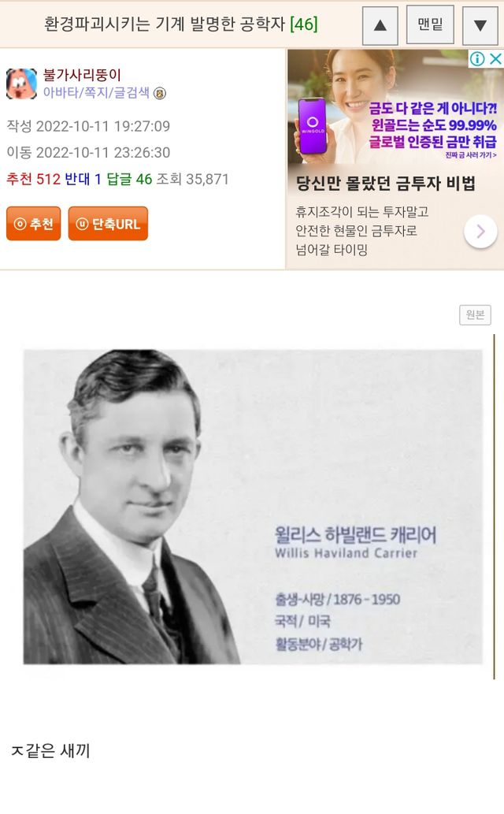
Task: View original image via 원본 button
Action: coord(475,314)
